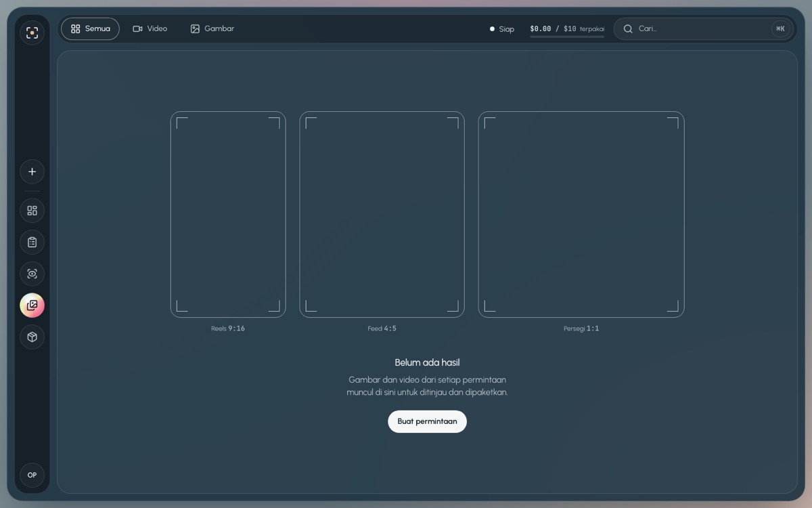Click the Persegi 1:1 label
The height and width of the screenshot is (508, 812).
click(581, 329)
